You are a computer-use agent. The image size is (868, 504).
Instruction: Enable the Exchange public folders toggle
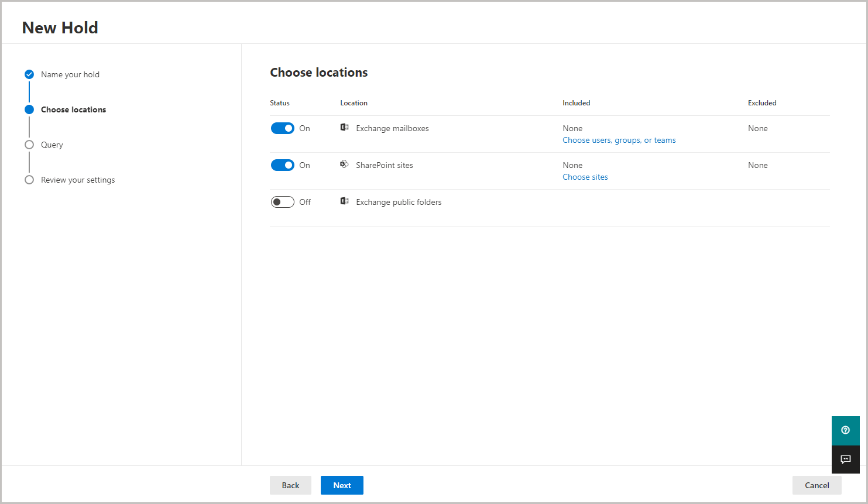coord(283,202)
